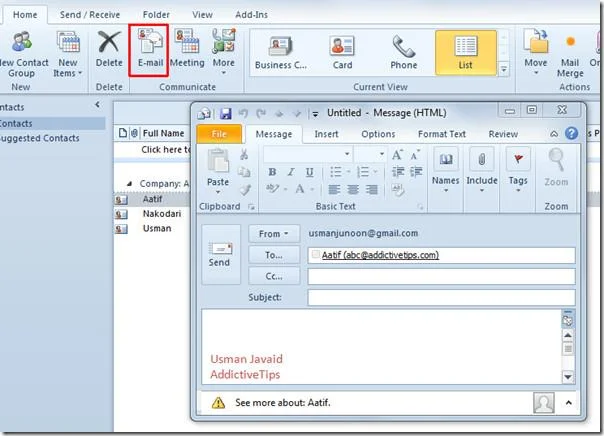Click the blue Help question icon
Screen dimensions: 604x436
[572, 134]
